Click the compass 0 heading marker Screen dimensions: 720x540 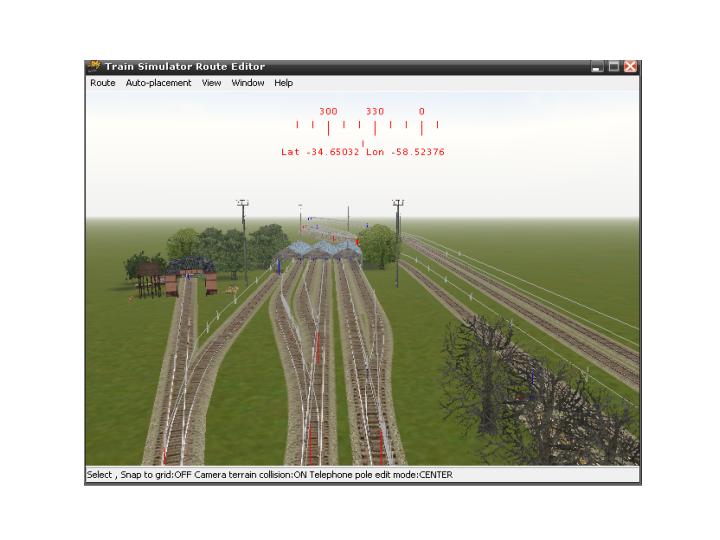click(422, 112)
